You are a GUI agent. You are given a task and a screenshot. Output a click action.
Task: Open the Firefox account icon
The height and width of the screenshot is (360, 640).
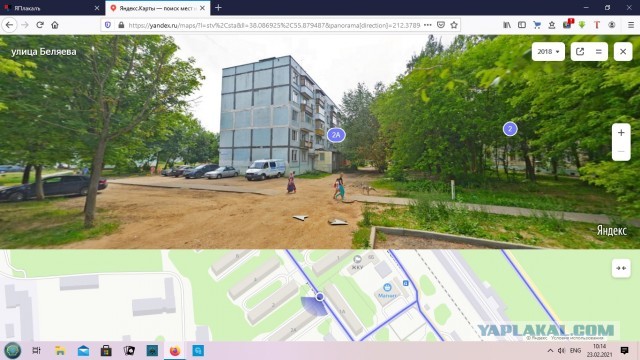point(611,25)
